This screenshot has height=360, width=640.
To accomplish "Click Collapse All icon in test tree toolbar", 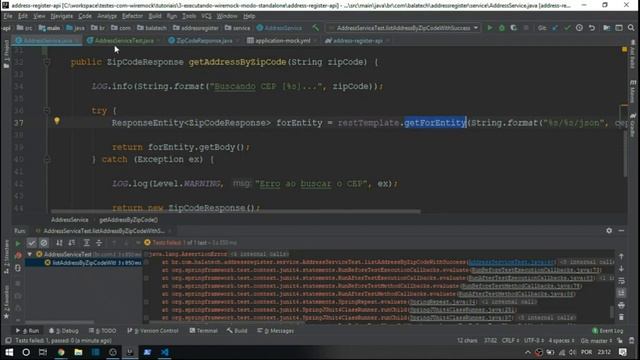I will tap(99, 243).
